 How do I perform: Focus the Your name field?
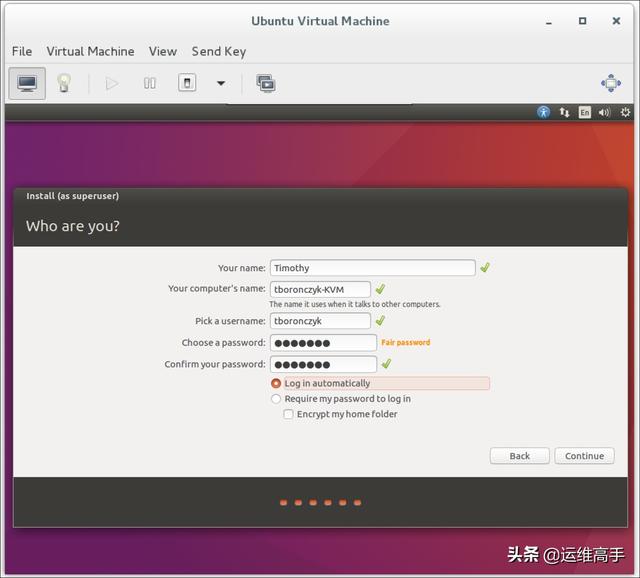point(373,268)
